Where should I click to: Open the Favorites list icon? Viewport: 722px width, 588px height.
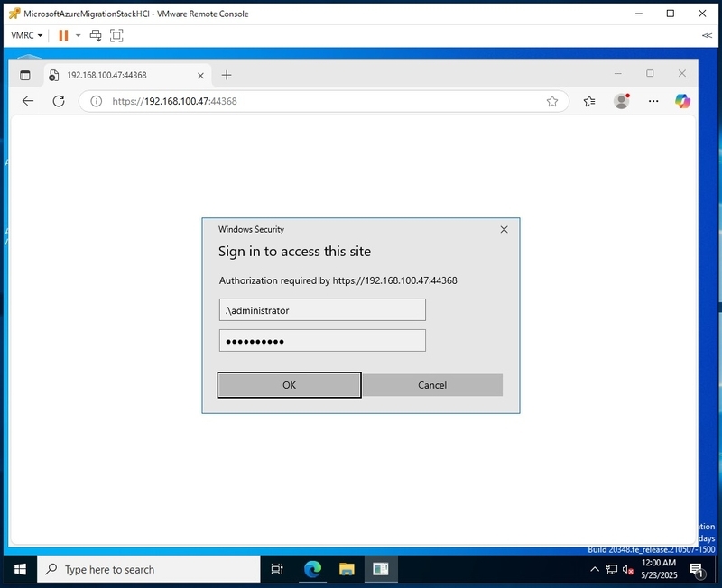tap(589, 101)
